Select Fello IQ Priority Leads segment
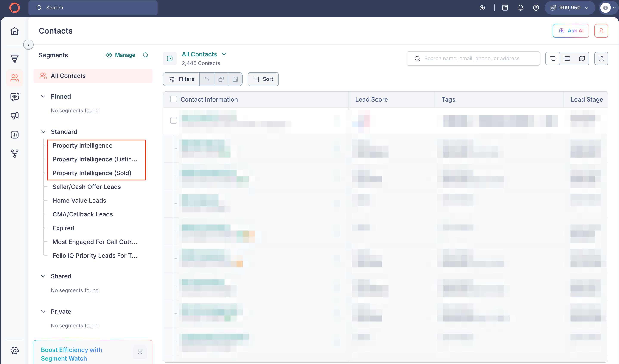Viewport: 619px width, 364px height. click(95, 256)
